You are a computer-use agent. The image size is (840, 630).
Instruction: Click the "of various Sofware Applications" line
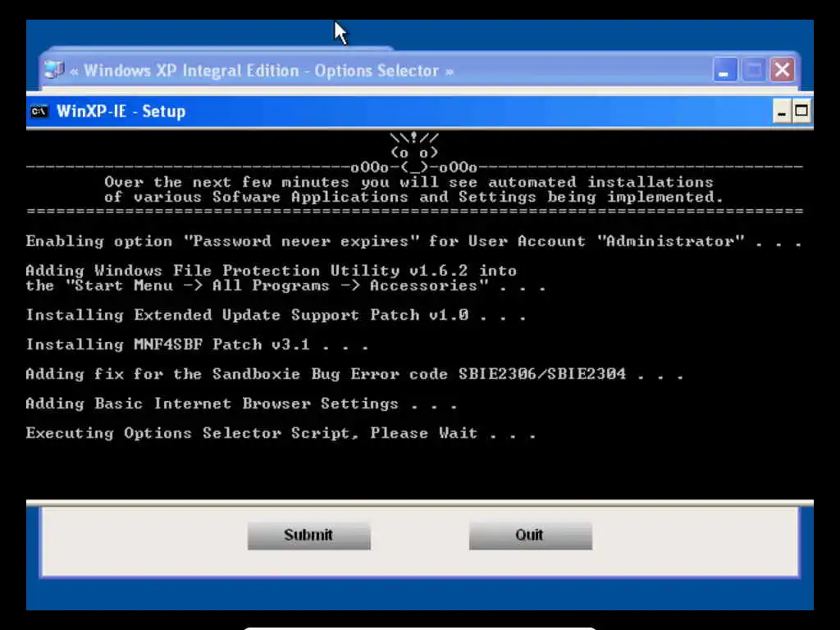[414, 197]
